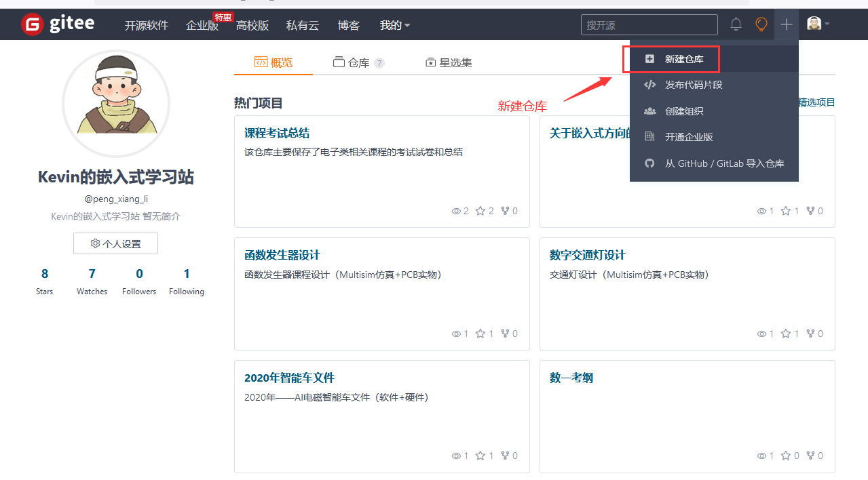Click the gear icon in 个人设置 button
This screenshot has height=480, width=868.
[x=95, y=243]
